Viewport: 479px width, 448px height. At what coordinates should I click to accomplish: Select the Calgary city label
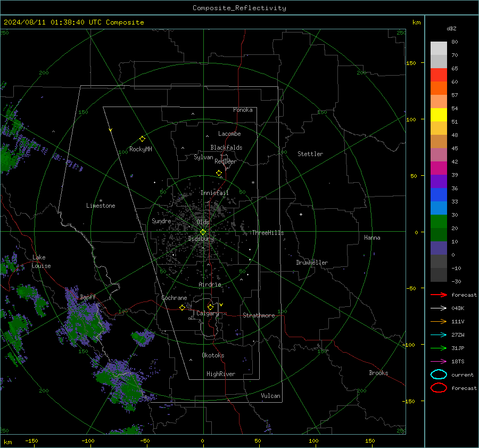click(x=208, y=313)
